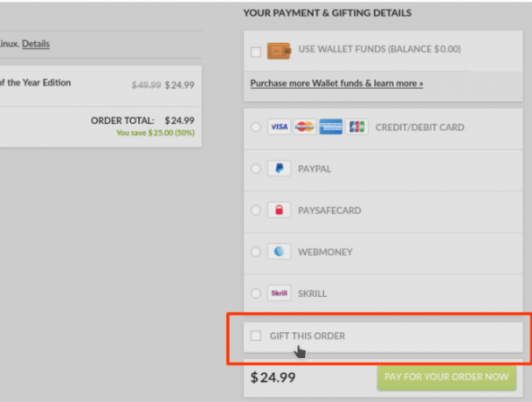Click Pay For Your Order Now button
Image resolution: width=532 pixels, height=402 pixels.
(446, 378)
